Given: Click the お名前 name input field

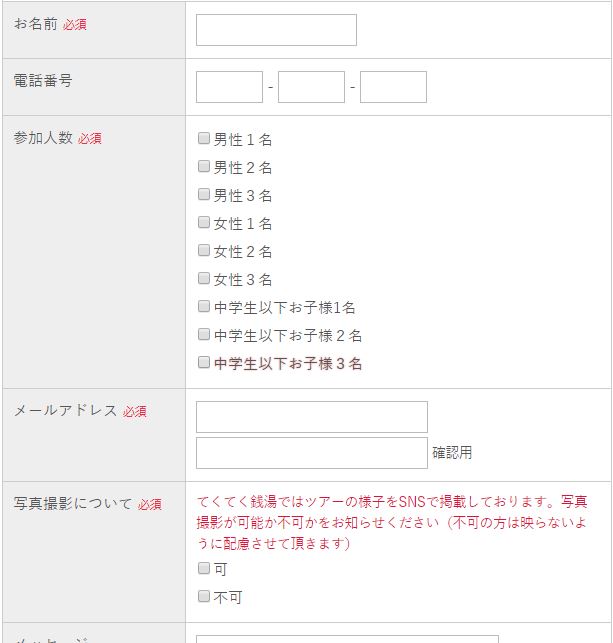Looking at the screenshot, I should click(x=276, y=30).
